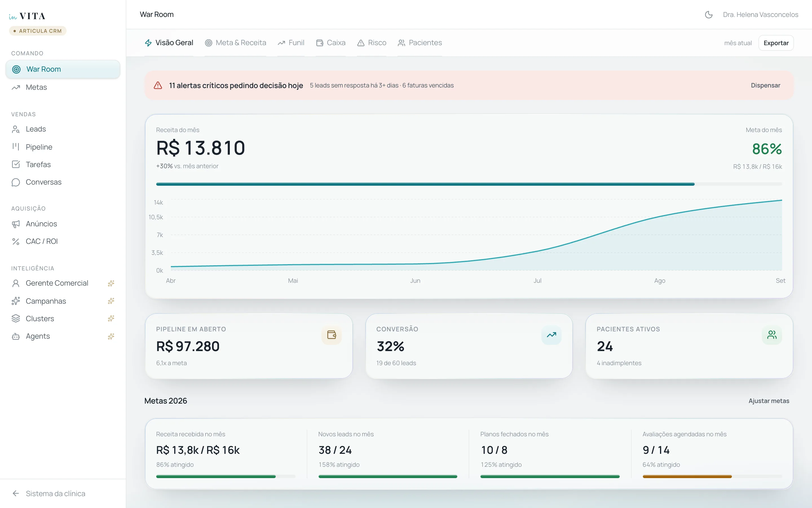The width and height of the screenshot is (812, 508).
Task: Click the "38 / 24" new leads value
Action: coord(335,450)
